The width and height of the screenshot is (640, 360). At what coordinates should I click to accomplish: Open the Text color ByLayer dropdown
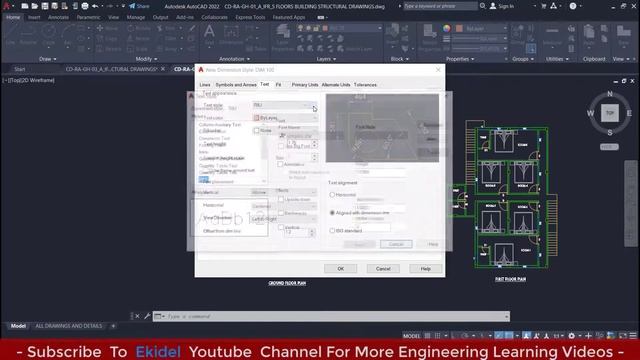(x=284, y=118)
